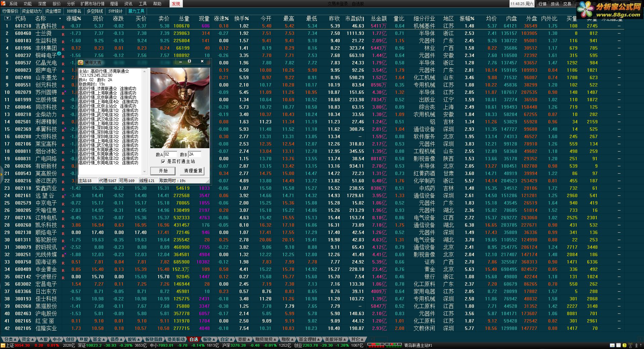Select the 信隆实业 row name

(46, 328)
